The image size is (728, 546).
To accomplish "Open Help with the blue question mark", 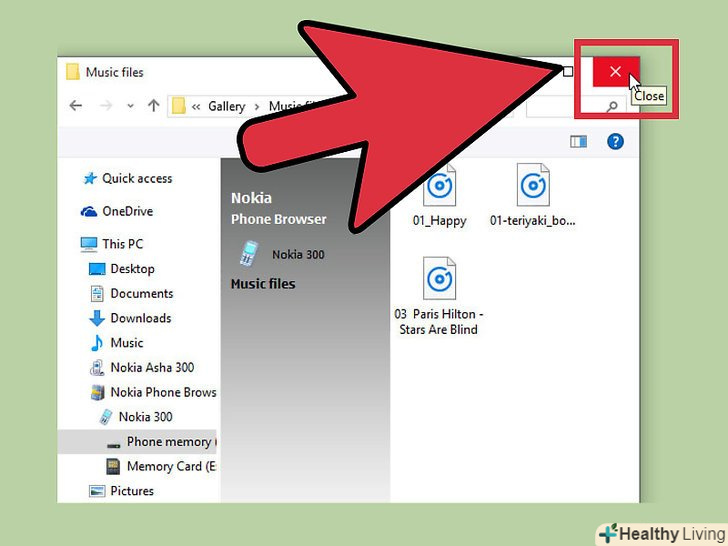I will tap(615, 141).
